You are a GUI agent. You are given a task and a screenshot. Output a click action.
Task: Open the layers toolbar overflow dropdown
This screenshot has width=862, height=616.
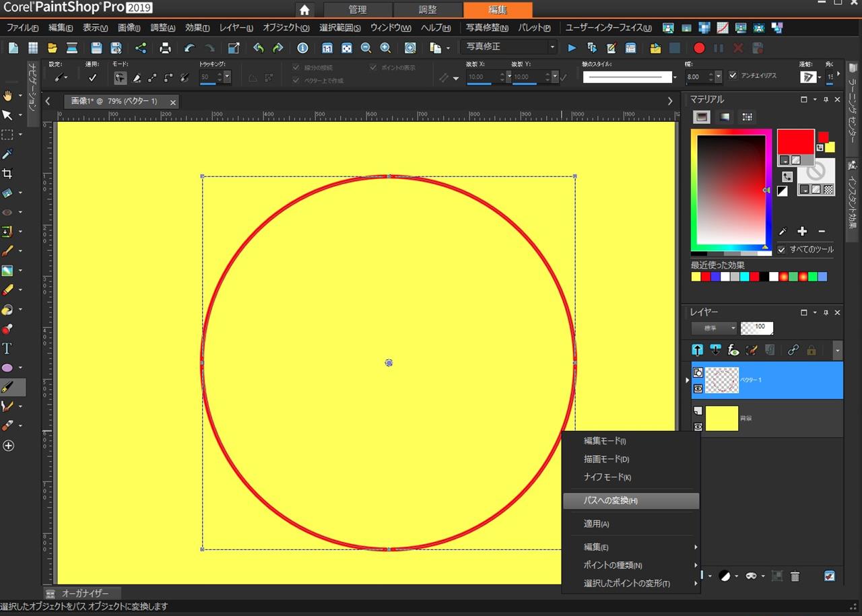click(x=837, y=350)
